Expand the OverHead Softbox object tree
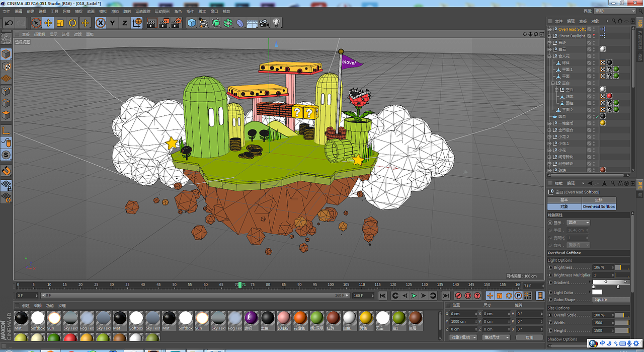The image size is (644, 352). tap(549, 29)
